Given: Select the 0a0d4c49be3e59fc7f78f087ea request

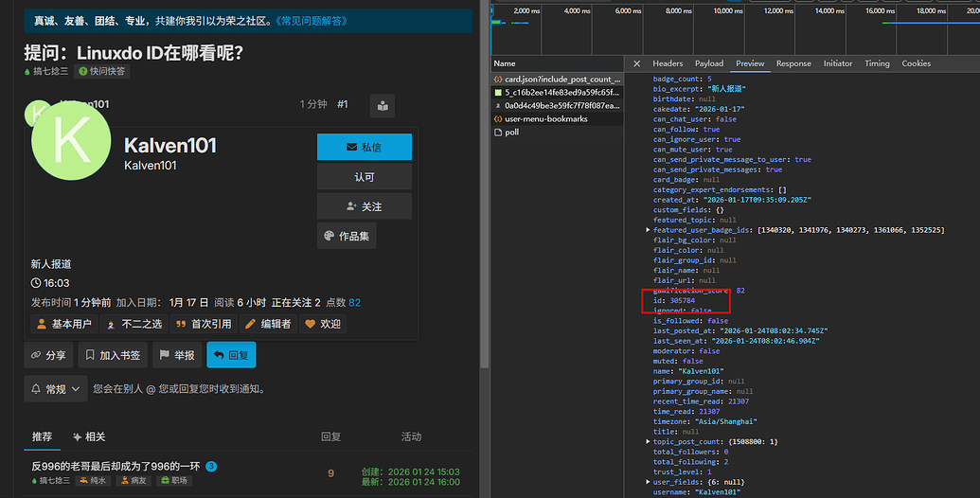Looking at the screenshot, I should (557, 106).
